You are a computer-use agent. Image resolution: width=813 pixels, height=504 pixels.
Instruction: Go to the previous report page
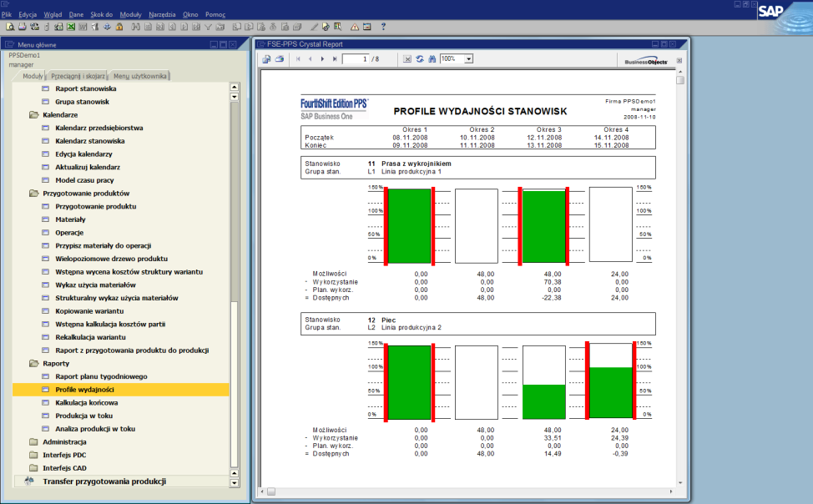click(310, 59)
